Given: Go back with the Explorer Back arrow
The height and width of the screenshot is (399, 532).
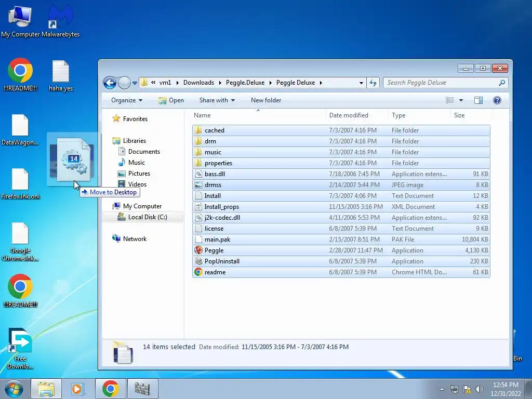Looking at the screenshot, I should [x=110, y=83].
